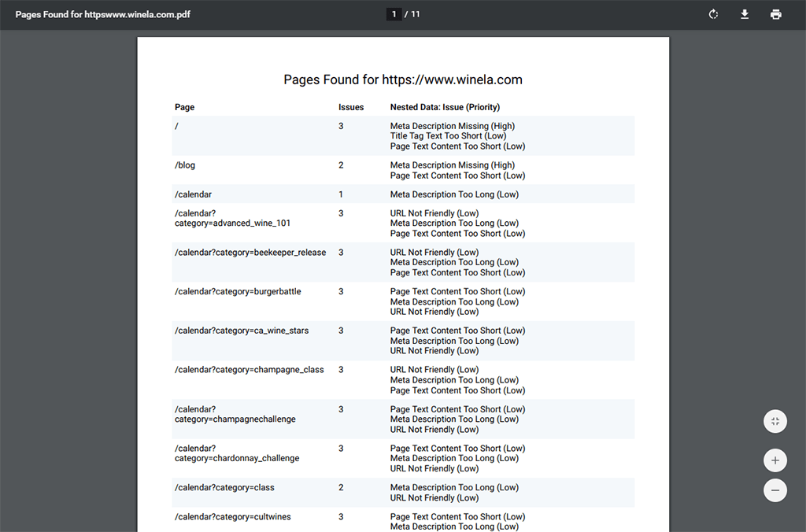The width and height of the screenshot is (806, 532).
Task: Click the report title heading for winela.com
Action: click(x=403, y=79)
